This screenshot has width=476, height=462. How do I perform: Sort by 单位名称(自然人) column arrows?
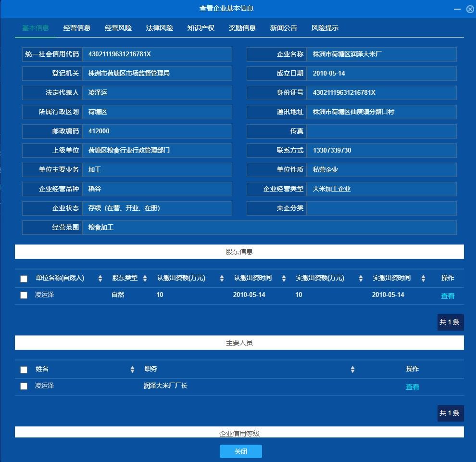click(100, 278)
